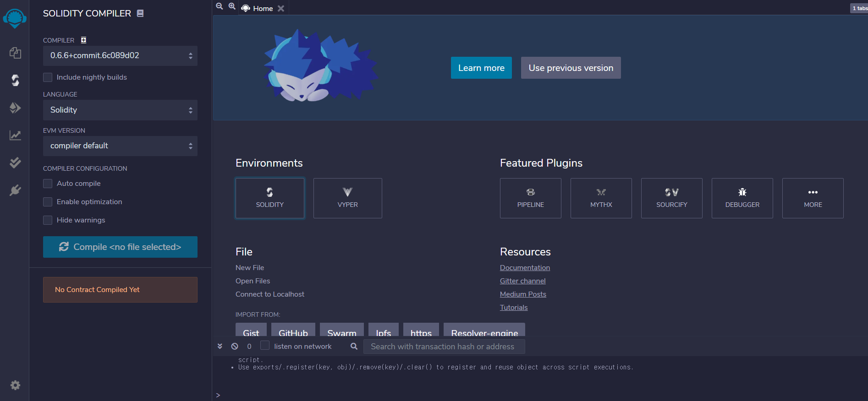The height and width of the screenshot is (401, 868).
Task: Click the No Contract Compiled Yet notice
Action: tap(120, 290)
